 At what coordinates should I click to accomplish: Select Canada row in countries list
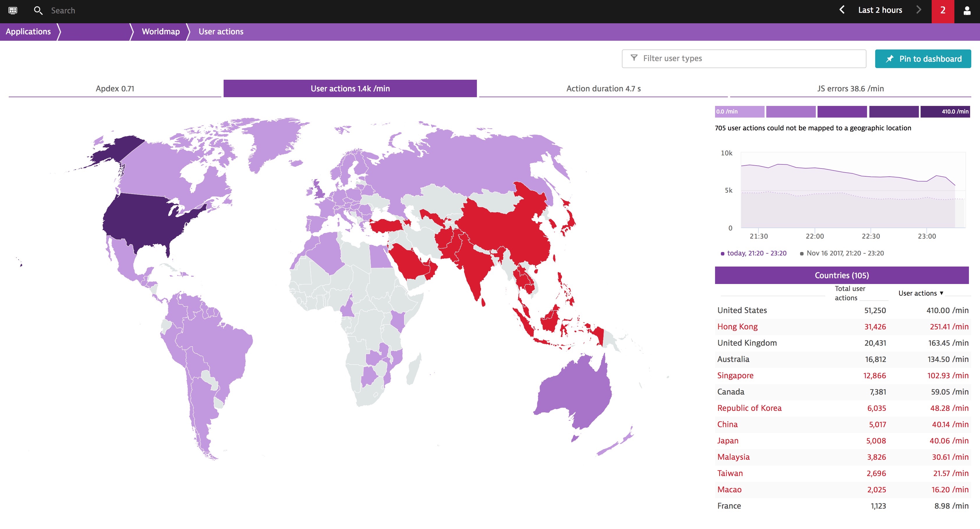(843, 392)
